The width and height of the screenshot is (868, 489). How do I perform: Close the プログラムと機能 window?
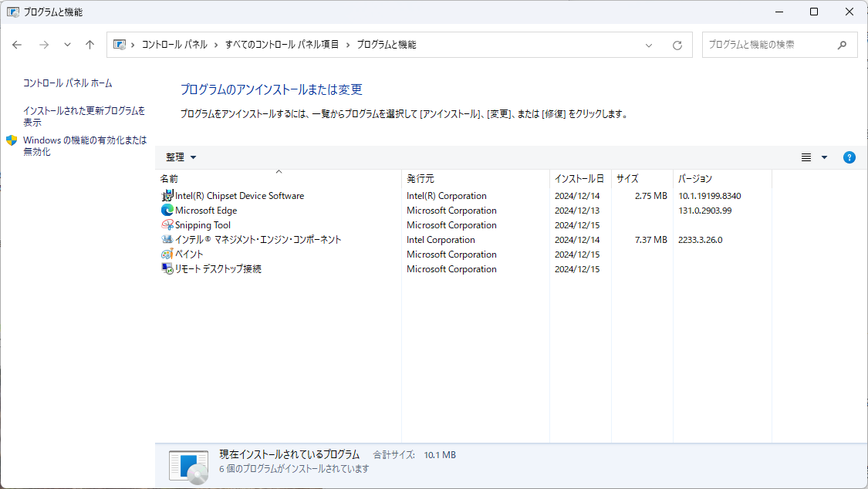pyautogui.click(x=849, y=12)
